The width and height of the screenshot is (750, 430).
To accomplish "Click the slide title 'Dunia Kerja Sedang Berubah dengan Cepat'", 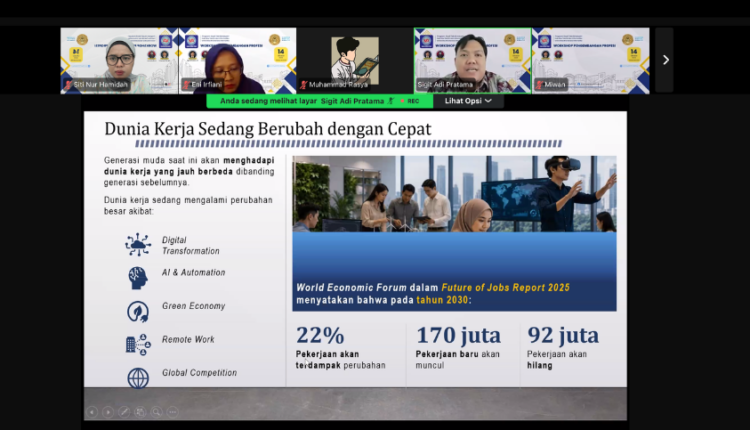I will 268,129.
